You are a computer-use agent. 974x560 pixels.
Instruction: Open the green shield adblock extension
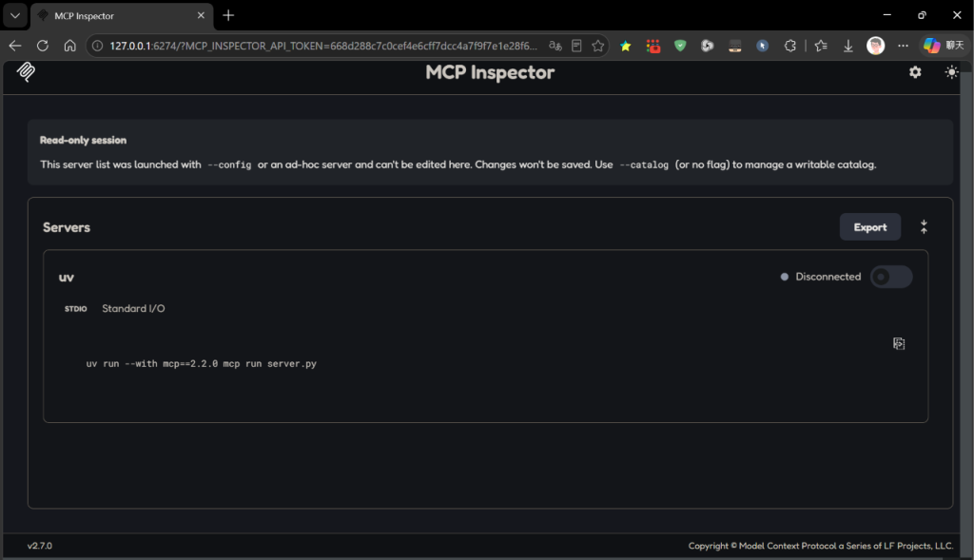click(680, 46)
